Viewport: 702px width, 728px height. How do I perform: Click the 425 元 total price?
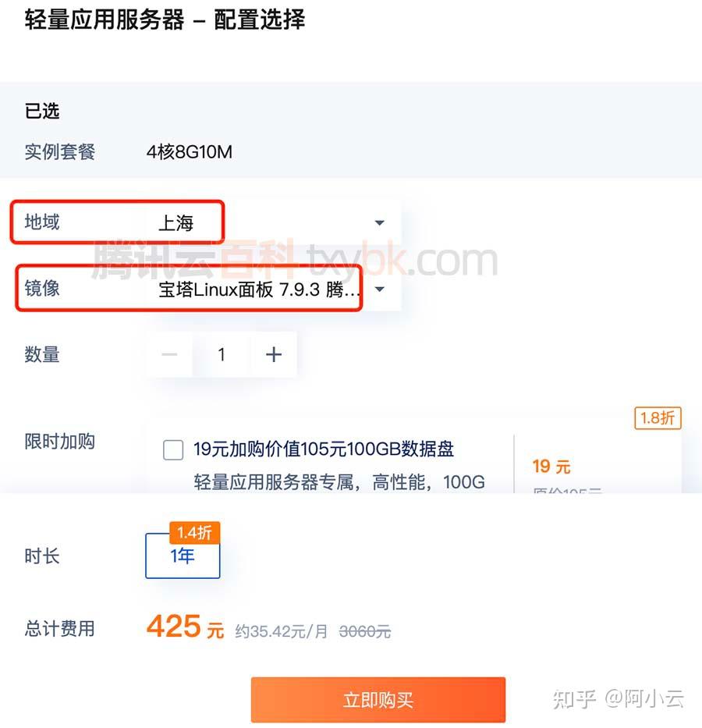(x=185, y=627)
